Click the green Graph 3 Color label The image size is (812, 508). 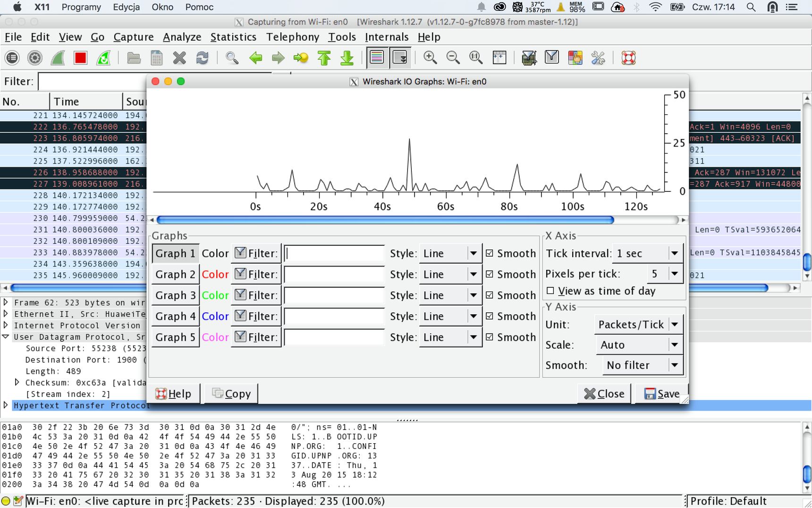[215, 295]
